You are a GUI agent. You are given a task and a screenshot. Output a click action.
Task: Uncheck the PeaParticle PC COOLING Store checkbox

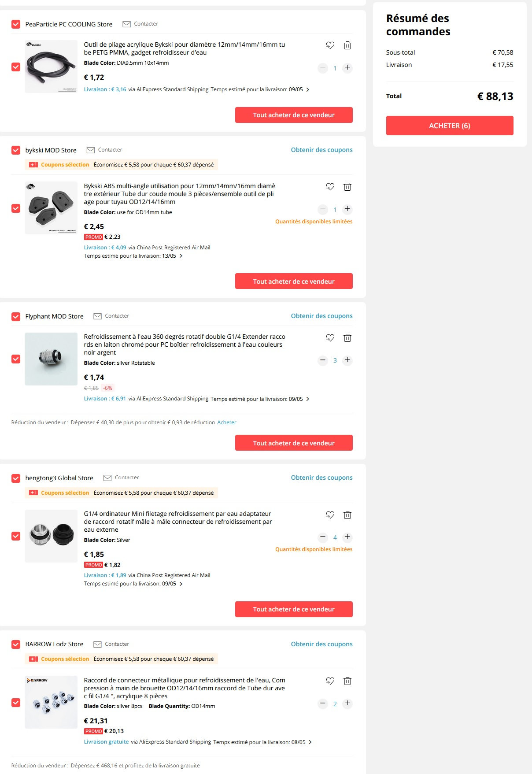click(16, 24)
